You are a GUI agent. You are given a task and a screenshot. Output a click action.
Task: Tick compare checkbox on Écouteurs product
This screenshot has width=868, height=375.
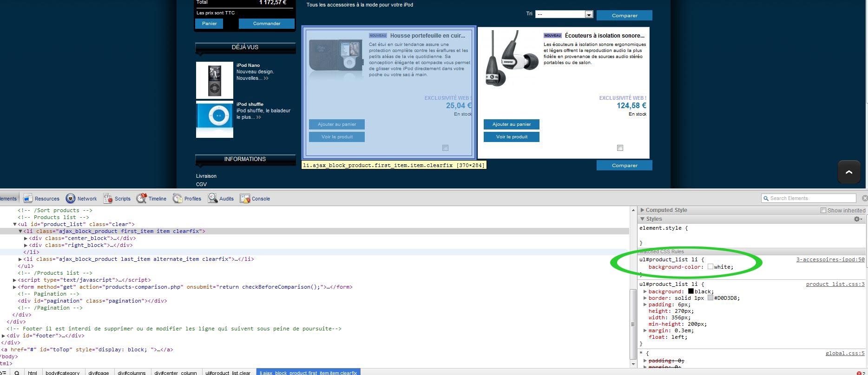[620, 148]
